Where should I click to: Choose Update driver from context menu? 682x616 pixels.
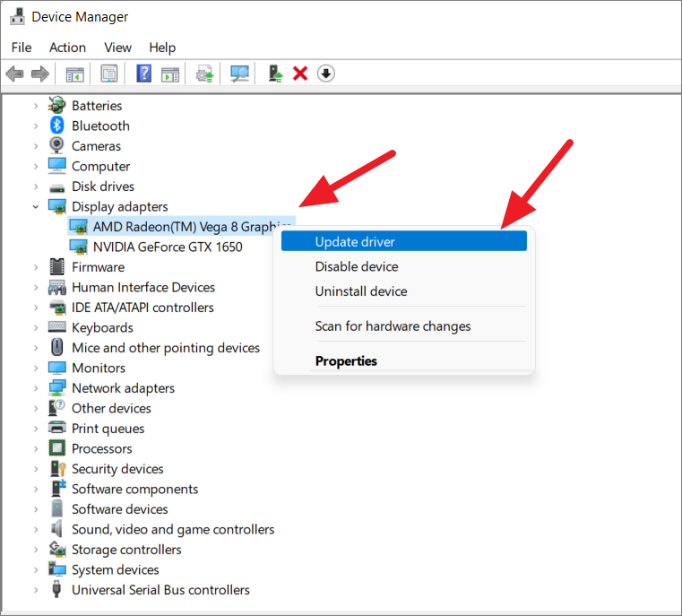[403, 241]
